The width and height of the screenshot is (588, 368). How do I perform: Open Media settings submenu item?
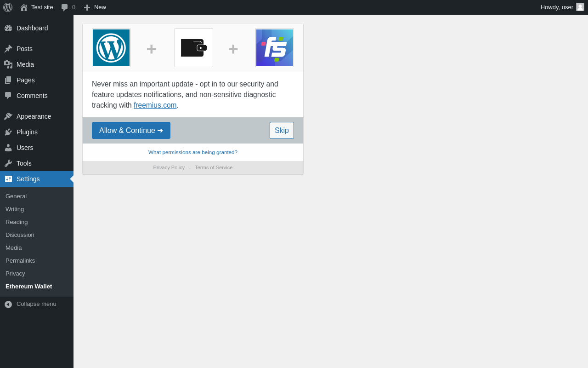[x=14, y=248]
